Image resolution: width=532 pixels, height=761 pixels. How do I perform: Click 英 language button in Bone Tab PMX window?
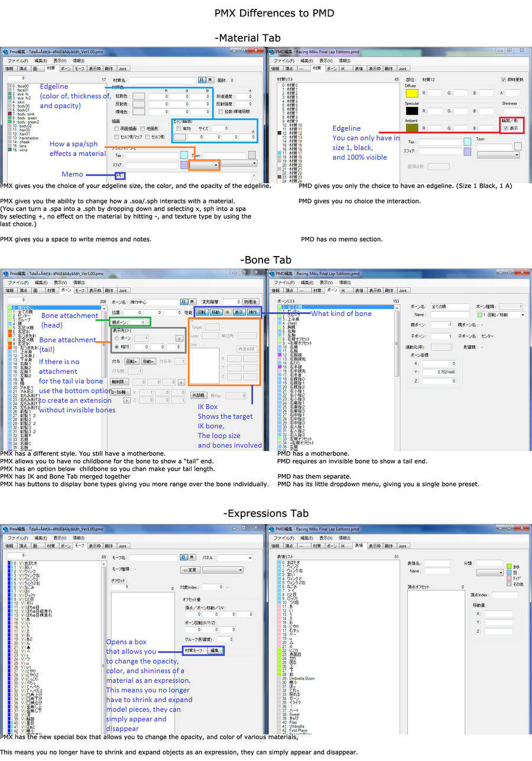tap(192, 302)
